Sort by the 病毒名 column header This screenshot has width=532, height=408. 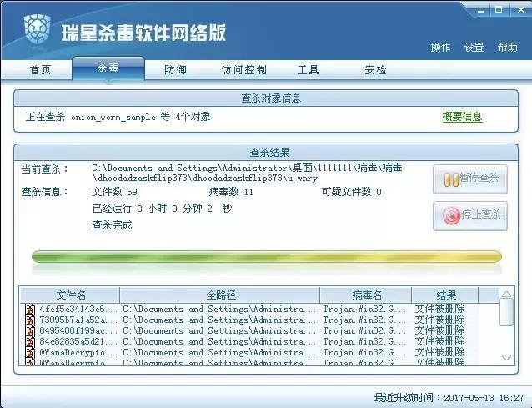tap(366, 295)
